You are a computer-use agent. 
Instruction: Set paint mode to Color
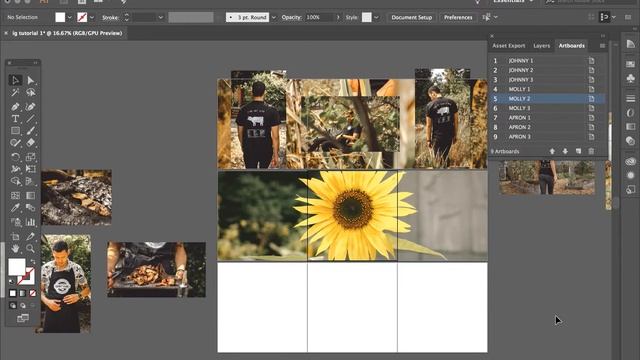point(13,293)
